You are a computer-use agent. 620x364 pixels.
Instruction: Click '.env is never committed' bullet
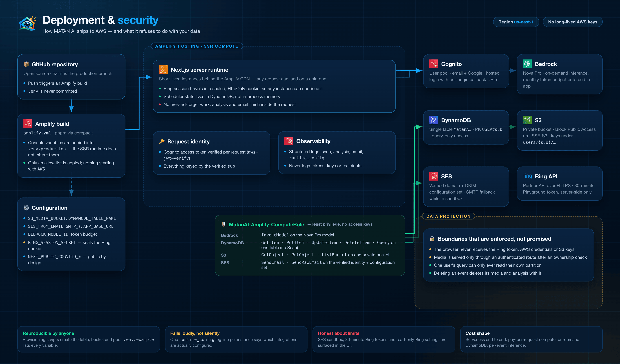[x=52, y=91]
